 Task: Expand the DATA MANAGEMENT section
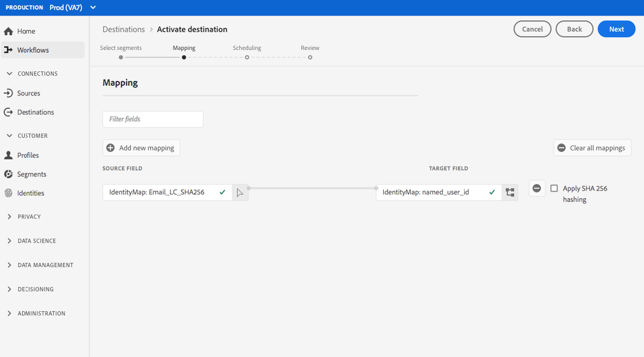pyautogui.click(x=9, y=265)
